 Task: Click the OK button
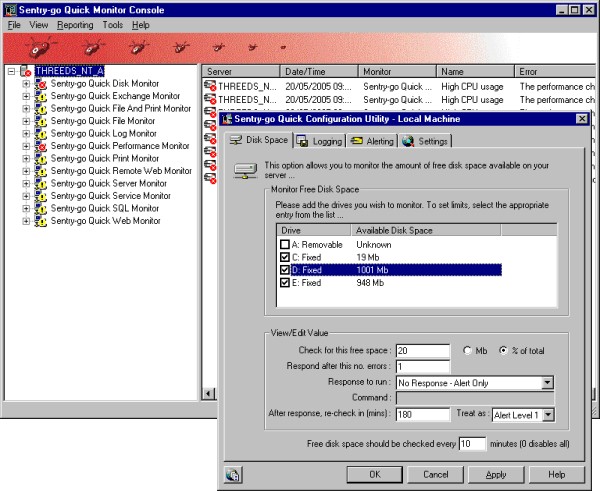tap(375, 475)
